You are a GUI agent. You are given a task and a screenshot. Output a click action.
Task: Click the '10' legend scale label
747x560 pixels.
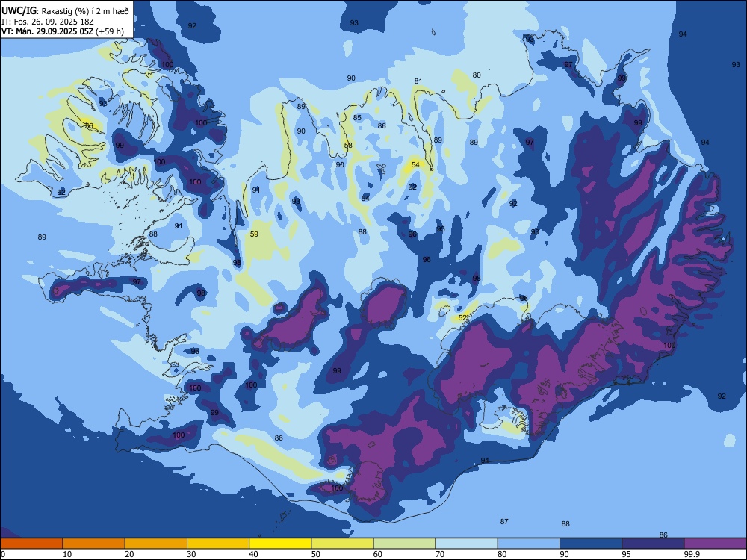pos(67,554)
